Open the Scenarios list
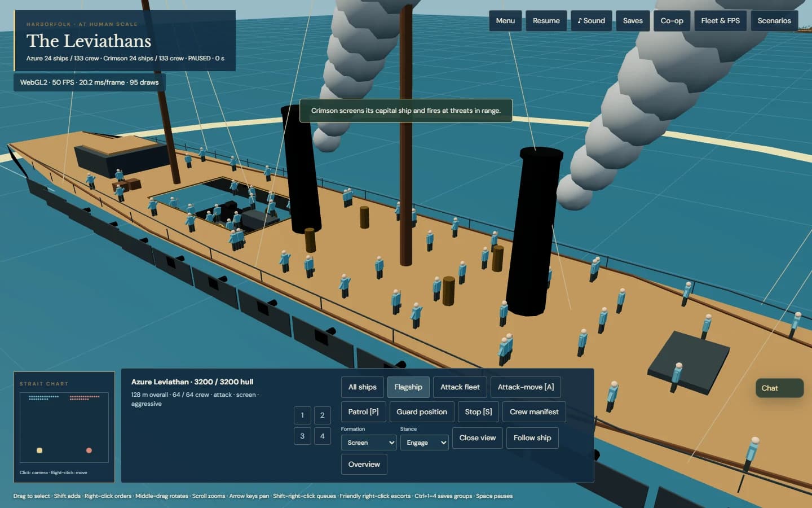 (x=774, y=21)
